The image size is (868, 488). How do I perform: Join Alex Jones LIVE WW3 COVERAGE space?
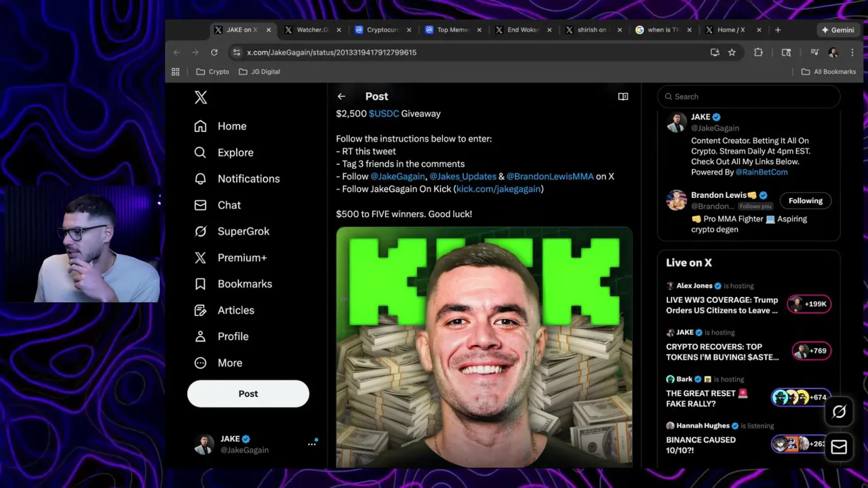722,305
